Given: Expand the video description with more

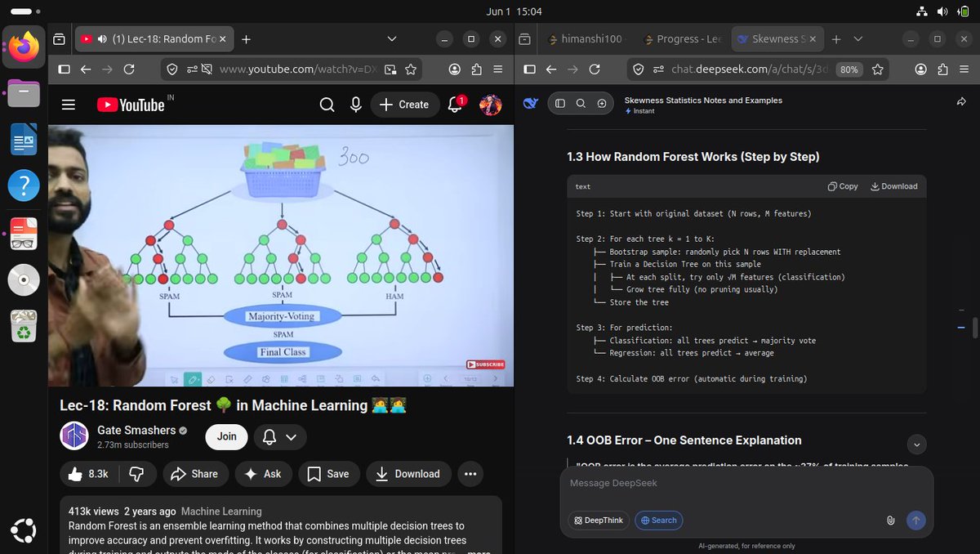Looking at the screenshot, I should (x=479, y=553).
